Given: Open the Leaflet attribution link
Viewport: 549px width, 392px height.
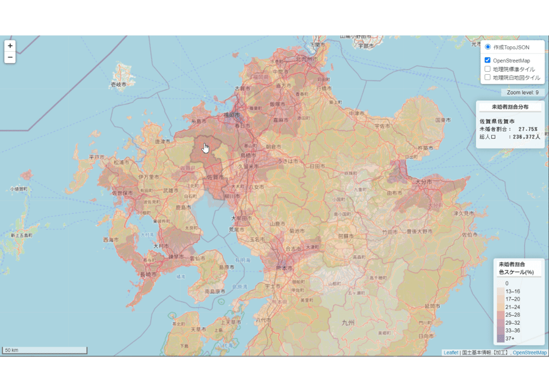Looking at the screenshot, I should pos(450,352).
